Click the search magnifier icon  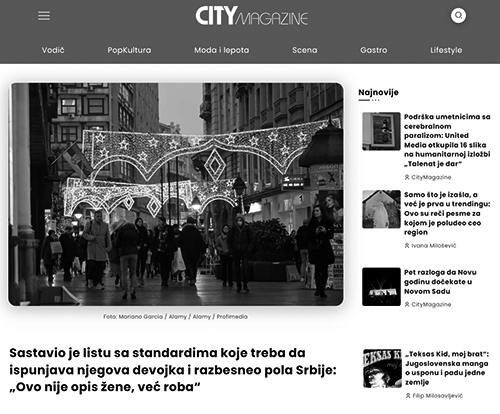[458, 15]
